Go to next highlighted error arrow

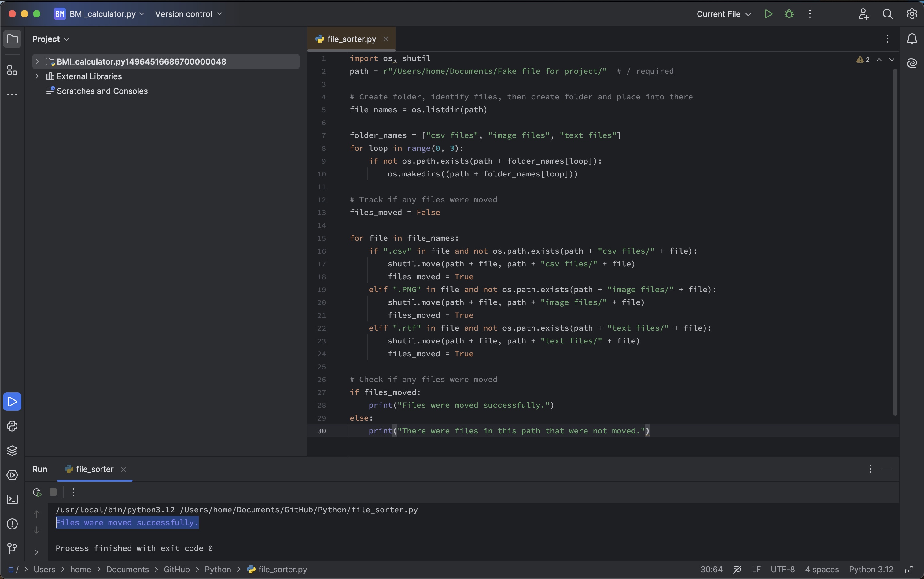(892, 60)
